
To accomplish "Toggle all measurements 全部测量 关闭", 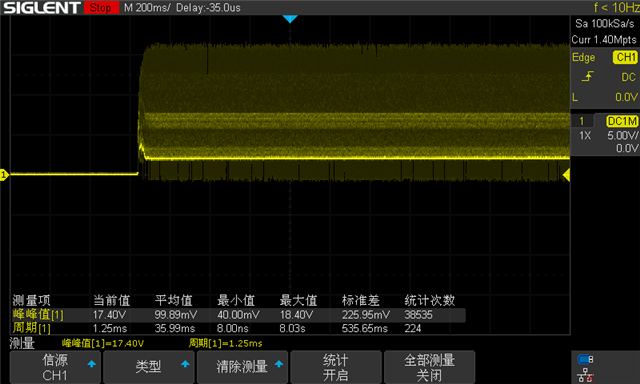I will [429, 367].
